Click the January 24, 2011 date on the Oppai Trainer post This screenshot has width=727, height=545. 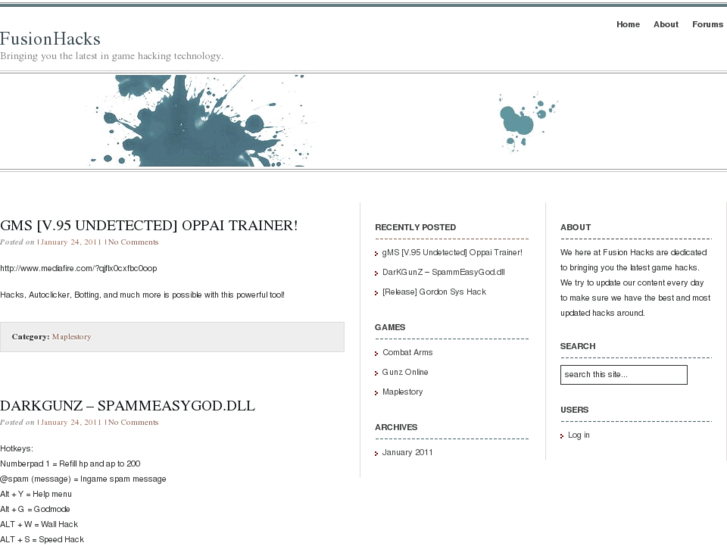click(70, 242)
